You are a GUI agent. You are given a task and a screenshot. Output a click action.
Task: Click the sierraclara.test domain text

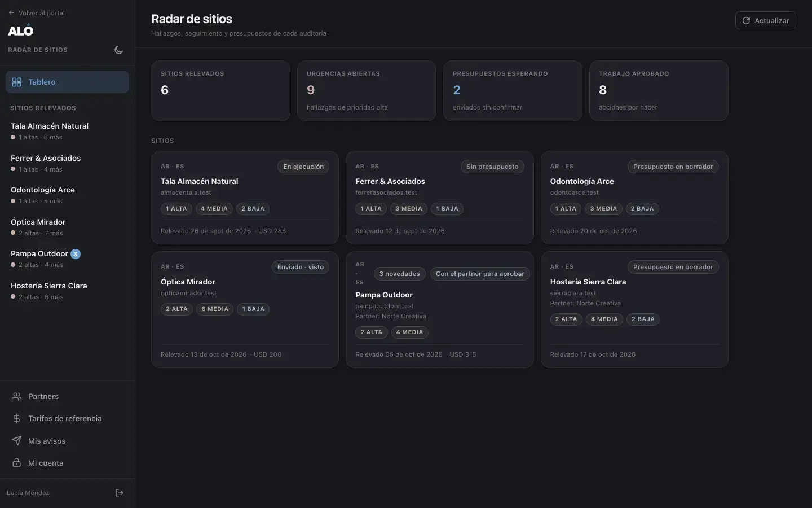[573, 293]
